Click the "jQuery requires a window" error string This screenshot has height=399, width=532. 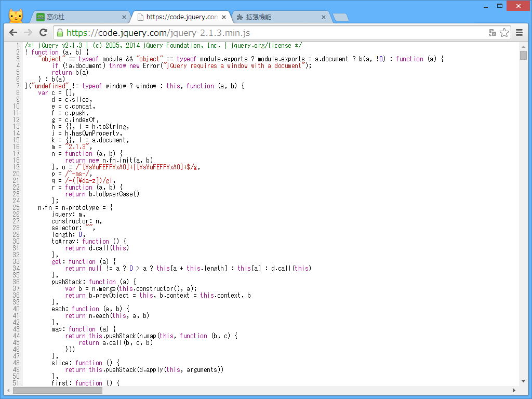tap(234, 66)
